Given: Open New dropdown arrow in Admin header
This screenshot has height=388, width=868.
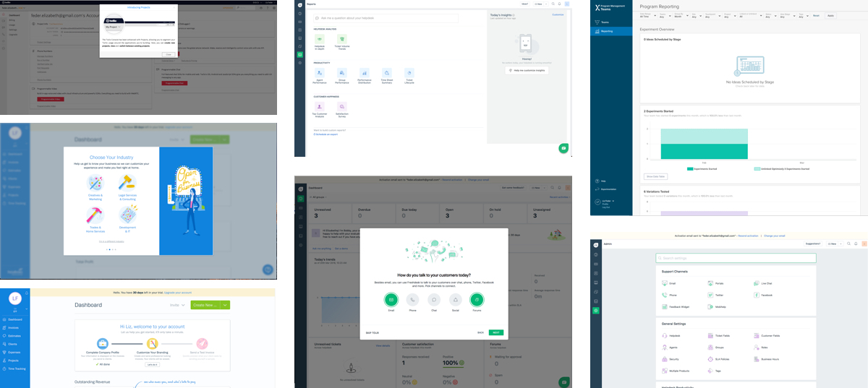Looking at the screenshot, I should coord(839,244).
